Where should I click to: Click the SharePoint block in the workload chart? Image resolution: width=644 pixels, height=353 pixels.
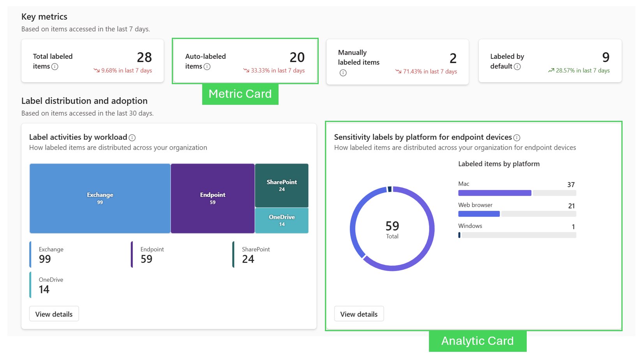coord(281,185)
